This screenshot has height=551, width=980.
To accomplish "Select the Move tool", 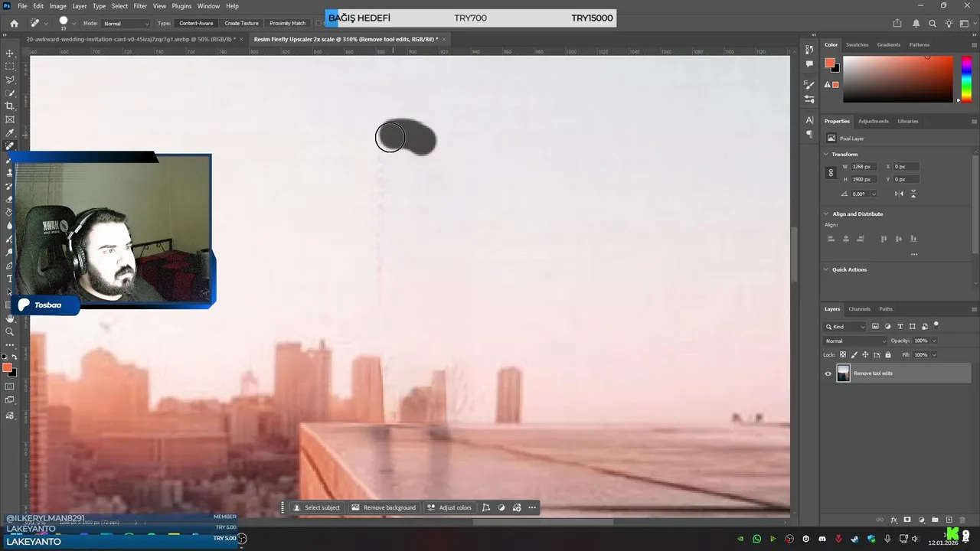I will (x=10, y=54).
